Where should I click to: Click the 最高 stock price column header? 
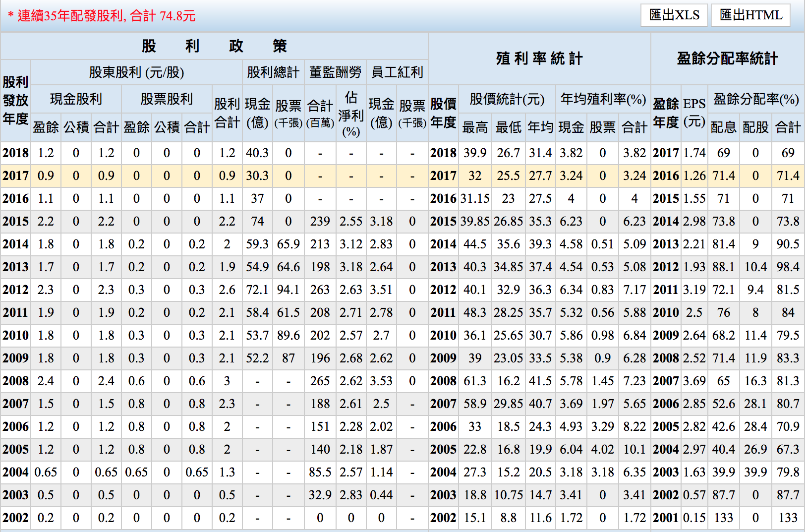475,127
